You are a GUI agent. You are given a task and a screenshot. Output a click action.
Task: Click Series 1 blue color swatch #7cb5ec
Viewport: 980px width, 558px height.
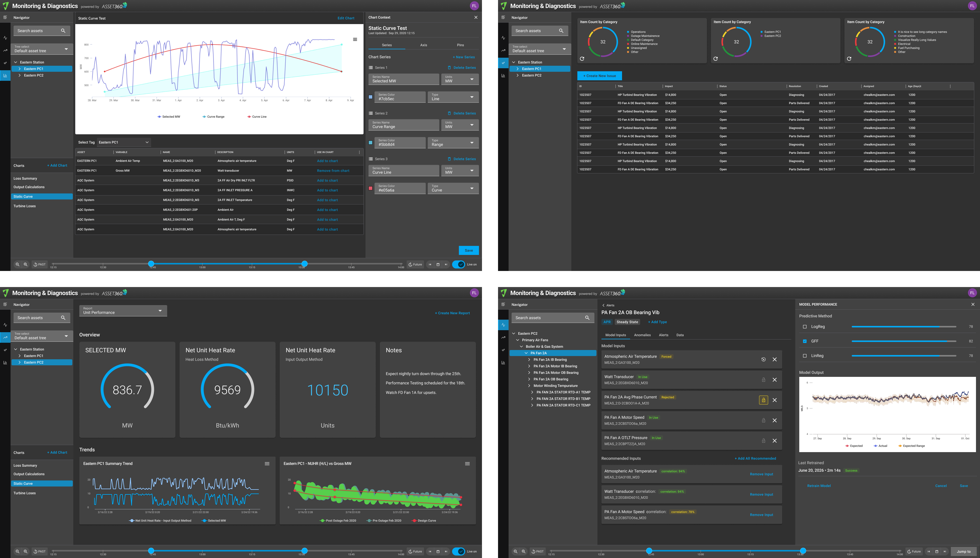370,97
